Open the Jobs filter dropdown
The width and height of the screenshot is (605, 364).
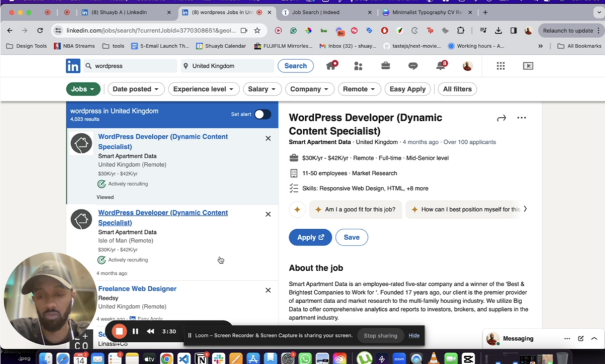[x=83, y=89]
